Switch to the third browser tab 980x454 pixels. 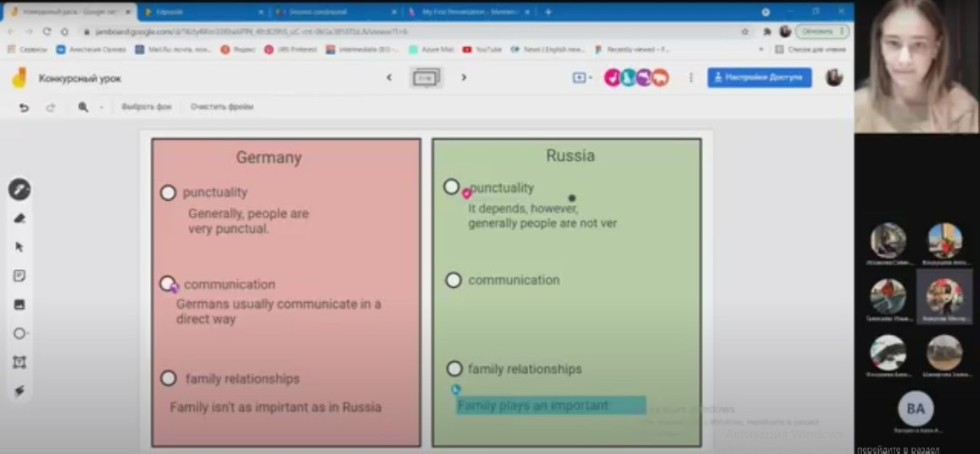pyautogui.click(x=334, y=12)
